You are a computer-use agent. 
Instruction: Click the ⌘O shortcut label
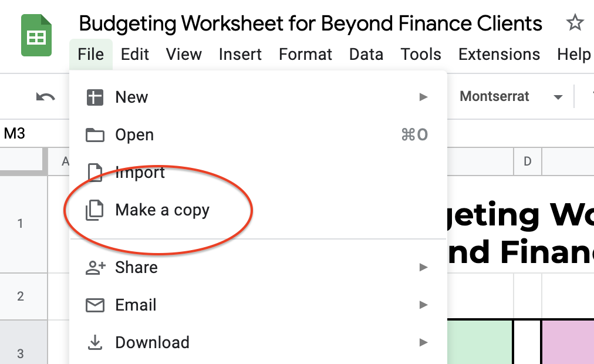414,135
